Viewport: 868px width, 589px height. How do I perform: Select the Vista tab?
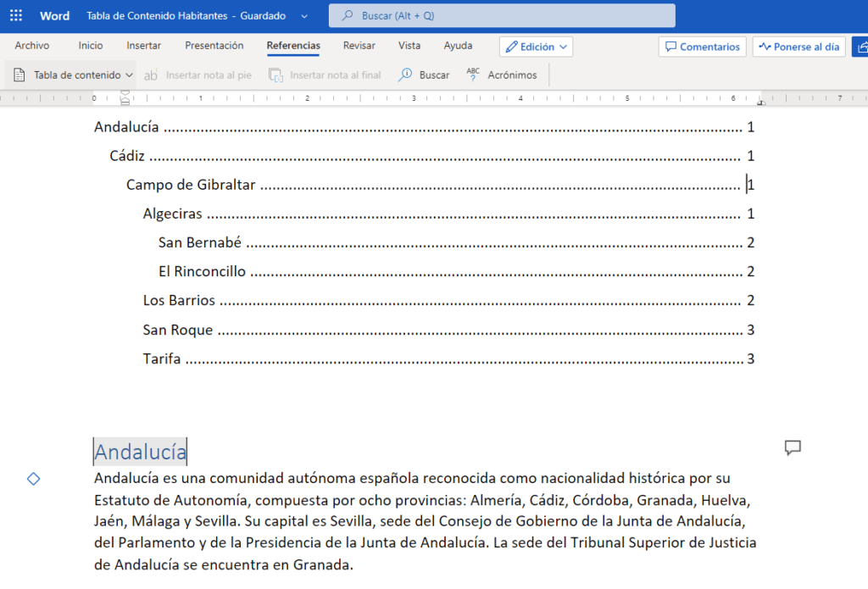(x=409, y=46)
